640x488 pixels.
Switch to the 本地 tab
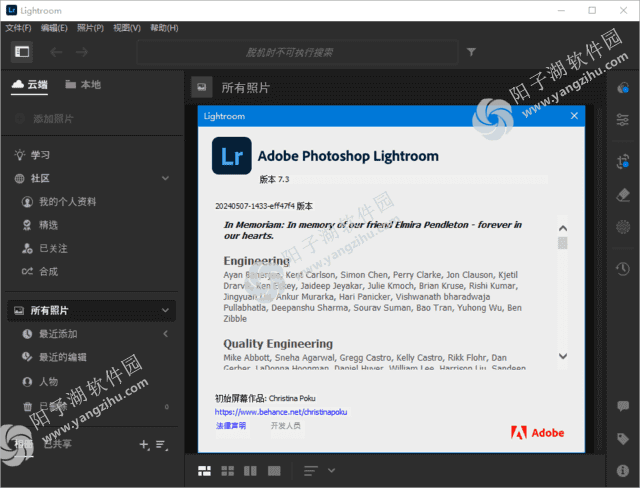tap(83, 85)
